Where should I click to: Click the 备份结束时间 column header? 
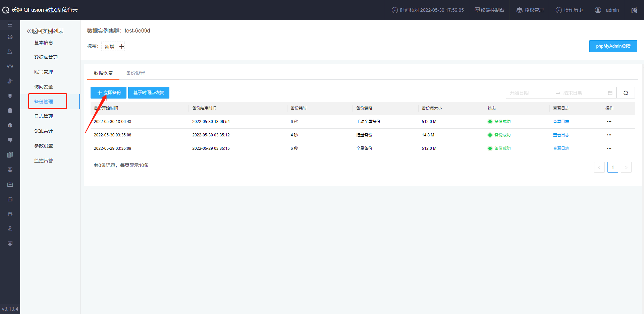204,108
